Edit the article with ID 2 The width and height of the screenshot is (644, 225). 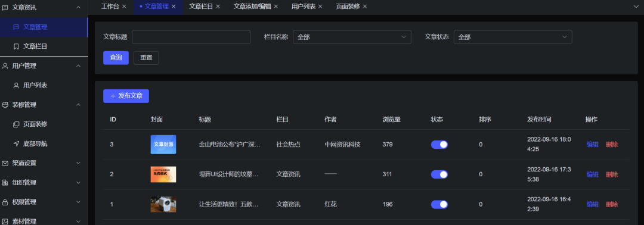pos(592,174)
